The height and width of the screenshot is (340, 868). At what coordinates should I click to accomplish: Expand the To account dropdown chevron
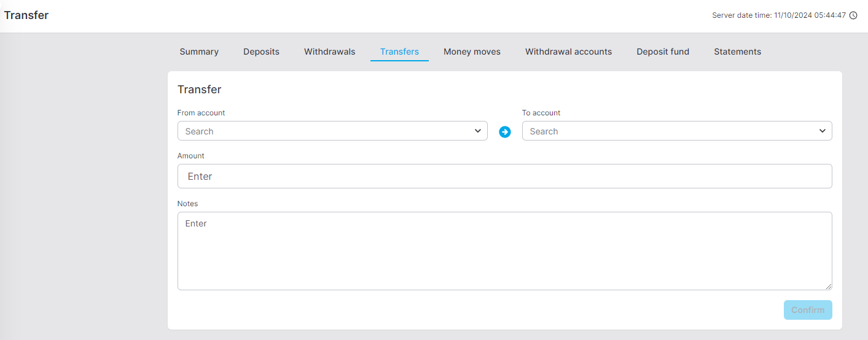coord(823,131)
